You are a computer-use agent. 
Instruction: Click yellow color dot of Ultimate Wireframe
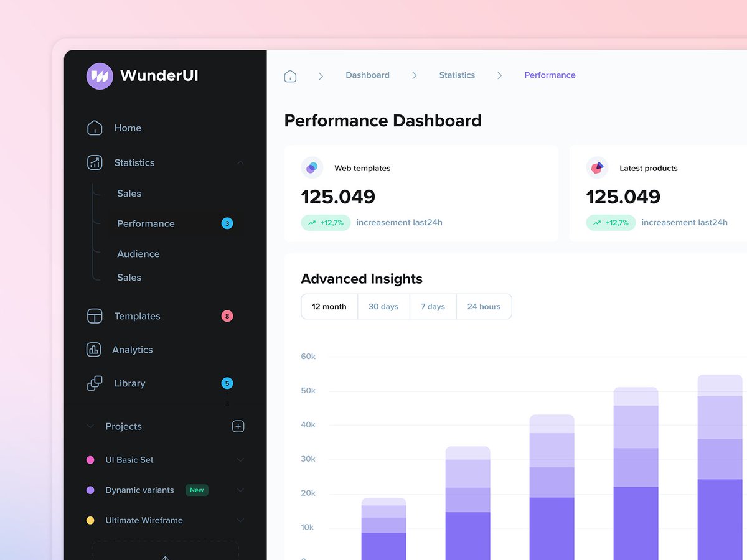(x=90, y=520)
